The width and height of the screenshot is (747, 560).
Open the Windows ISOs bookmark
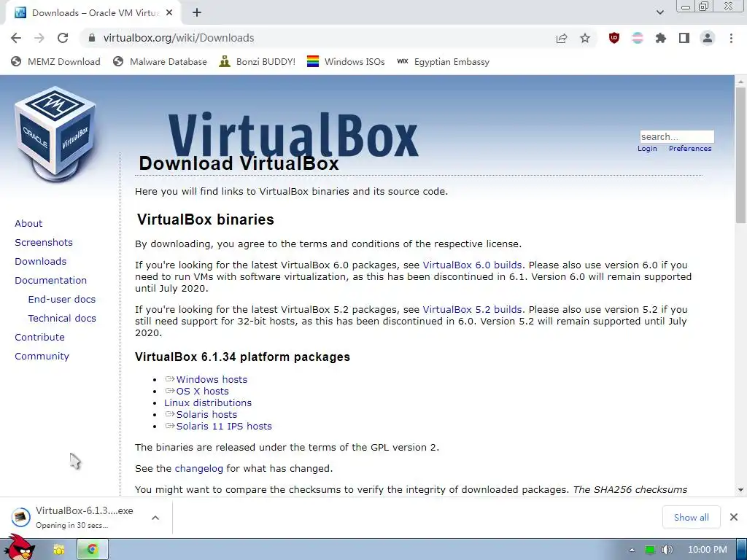[x=346, y=62]
